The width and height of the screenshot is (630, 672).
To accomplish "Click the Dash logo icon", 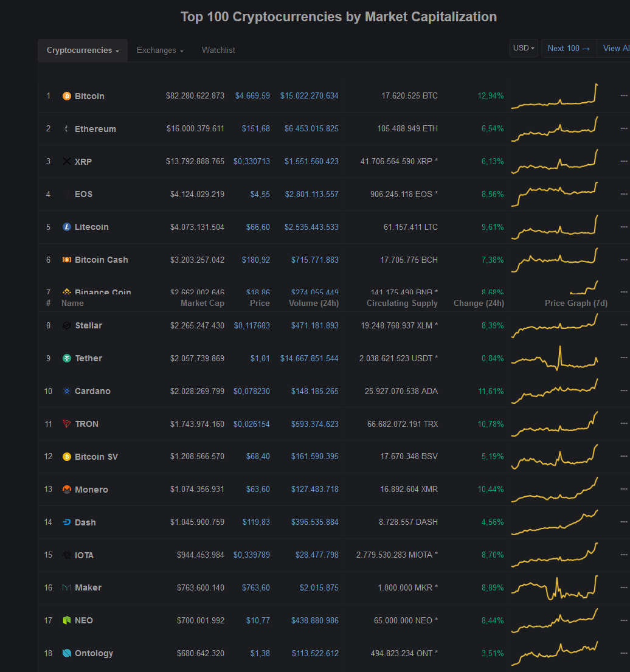I will point(67,522).
